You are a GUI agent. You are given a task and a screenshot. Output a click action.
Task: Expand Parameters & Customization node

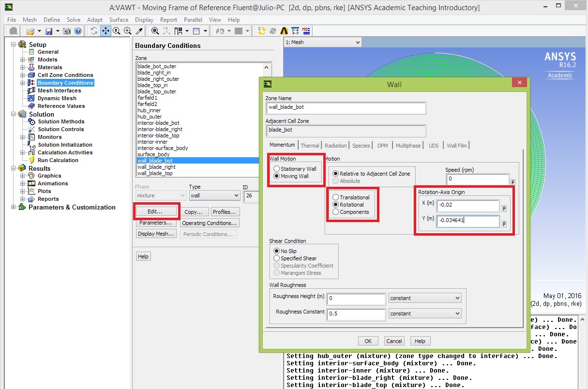pos(13,207)
